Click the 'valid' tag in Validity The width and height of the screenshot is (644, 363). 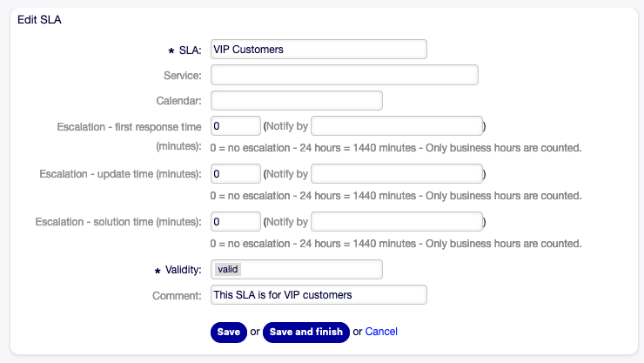(228, 270)
